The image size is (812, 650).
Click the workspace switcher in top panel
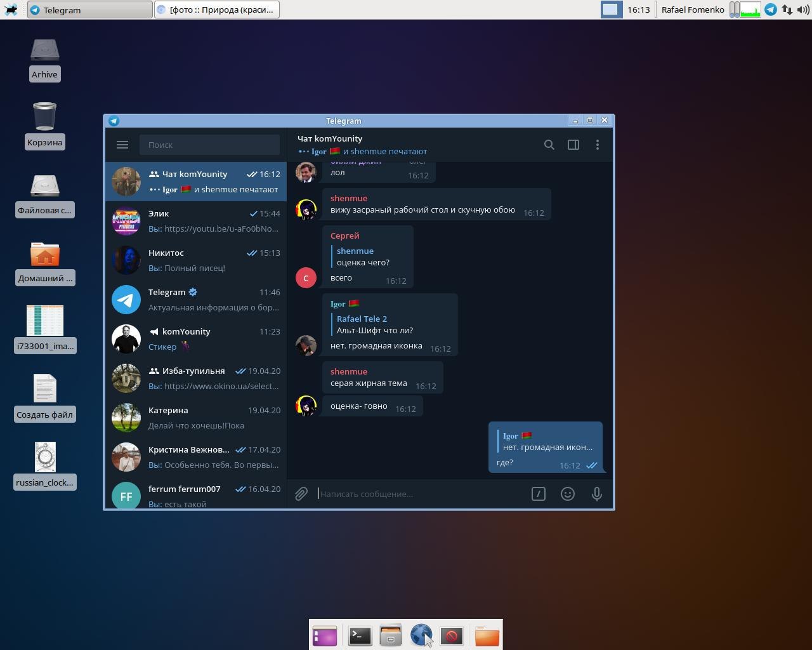pos(612,10)
